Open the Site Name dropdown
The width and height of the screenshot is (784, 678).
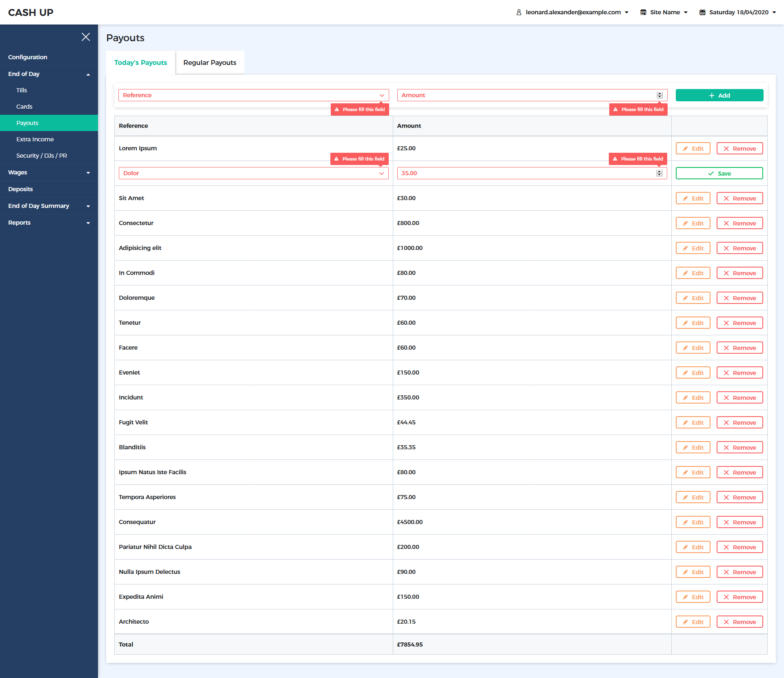664,12
